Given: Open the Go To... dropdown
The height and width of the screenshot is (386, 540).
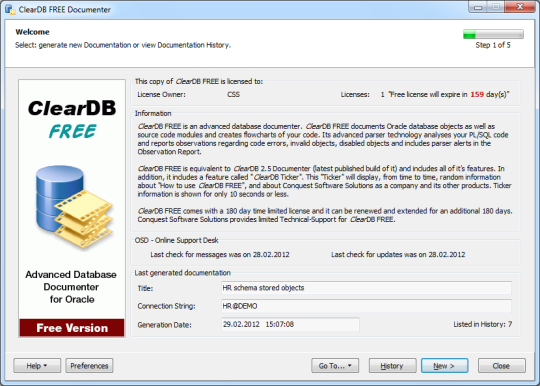Looking at the screenshot, I should tap(335, 366).
